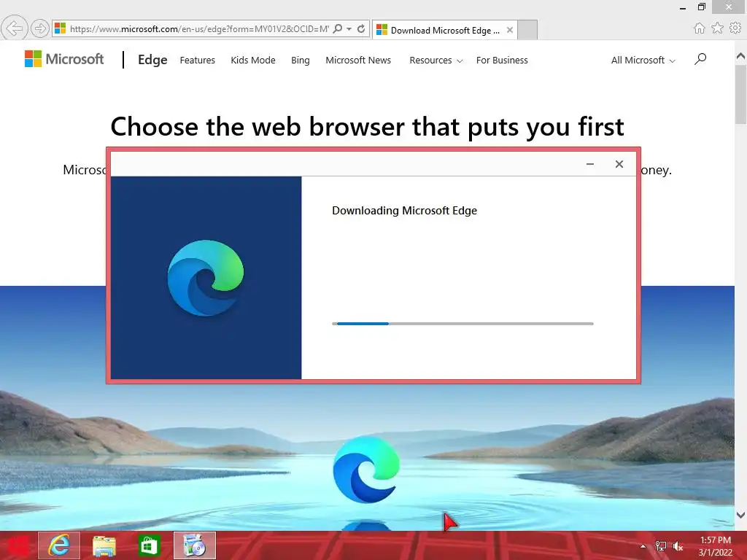Click the Edge logo on the lake image
Screen dimensions: 747x560
click(x=366, y=470)
